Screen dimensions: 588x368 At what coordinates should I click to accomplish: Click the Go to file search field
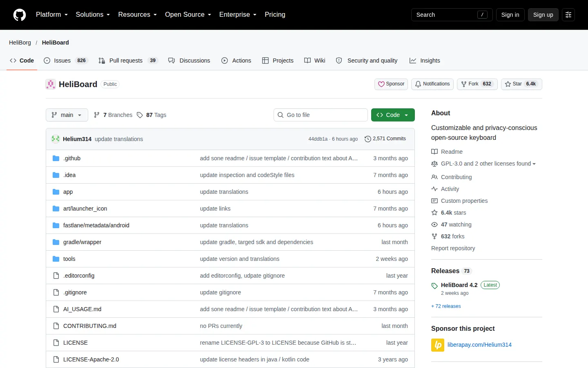[x=321, y=115]
